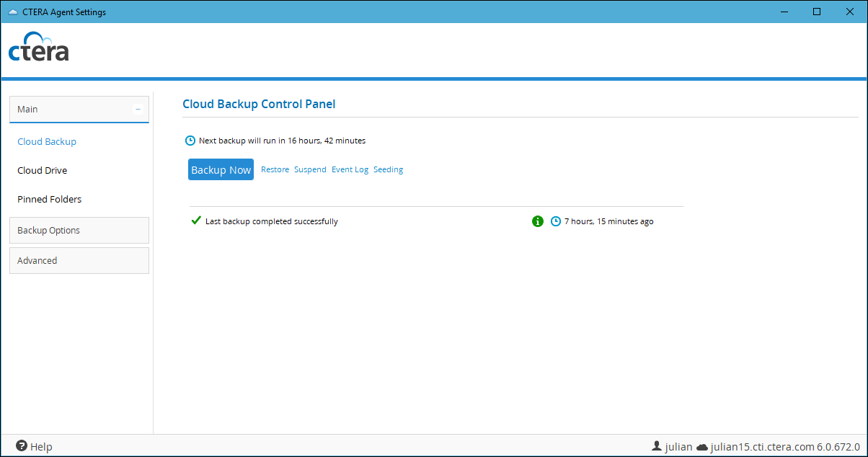Viewport: 868px width, 457px height.
Task: Click username 'julian' in status bar
Action: (x=678, y=447)
